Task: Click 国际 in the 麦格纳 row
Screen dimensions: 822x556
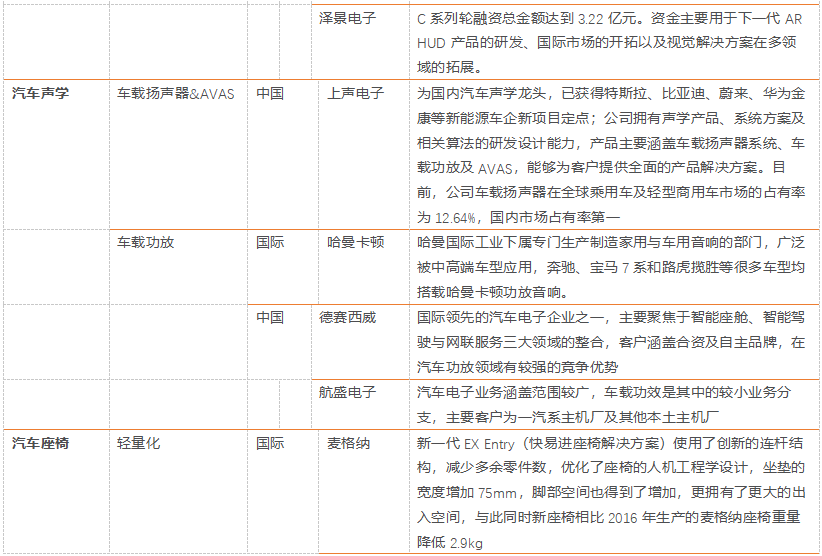Action: point(270,443)
